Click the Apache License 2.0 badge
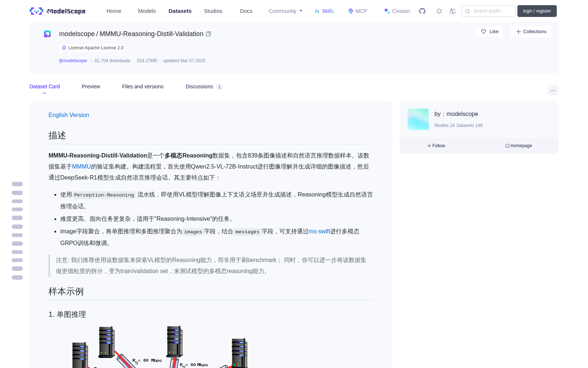The width and height of the screenshot is (588, 368). pos(92,48)
